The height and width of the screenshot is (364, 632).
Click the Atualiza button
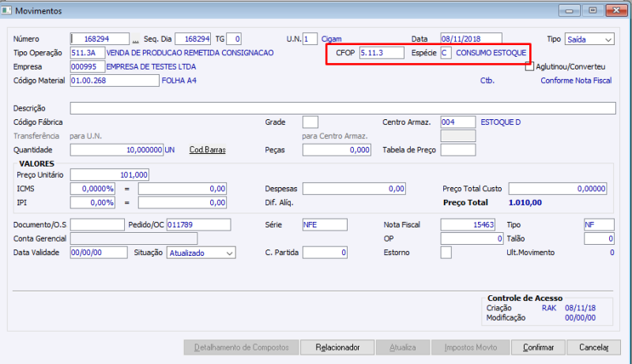point(403,347)
